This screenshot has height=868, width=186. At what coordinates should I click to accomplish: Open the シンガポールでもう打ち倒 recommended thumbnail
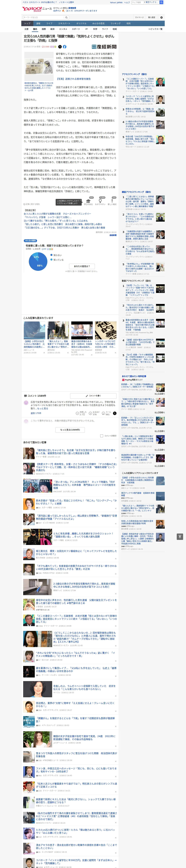pyautogui.click(x=106, y=330)
